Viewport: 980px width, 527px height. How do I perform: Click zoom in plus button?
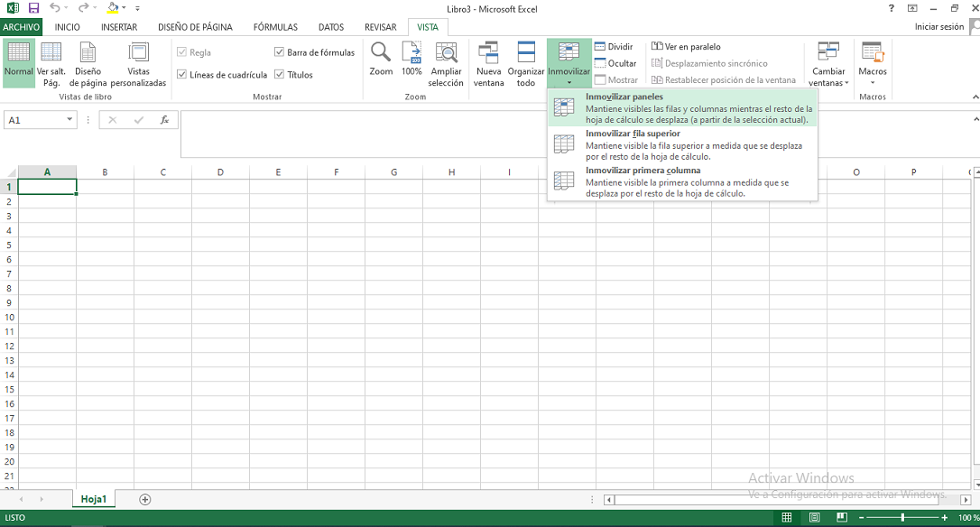(945, 518)
